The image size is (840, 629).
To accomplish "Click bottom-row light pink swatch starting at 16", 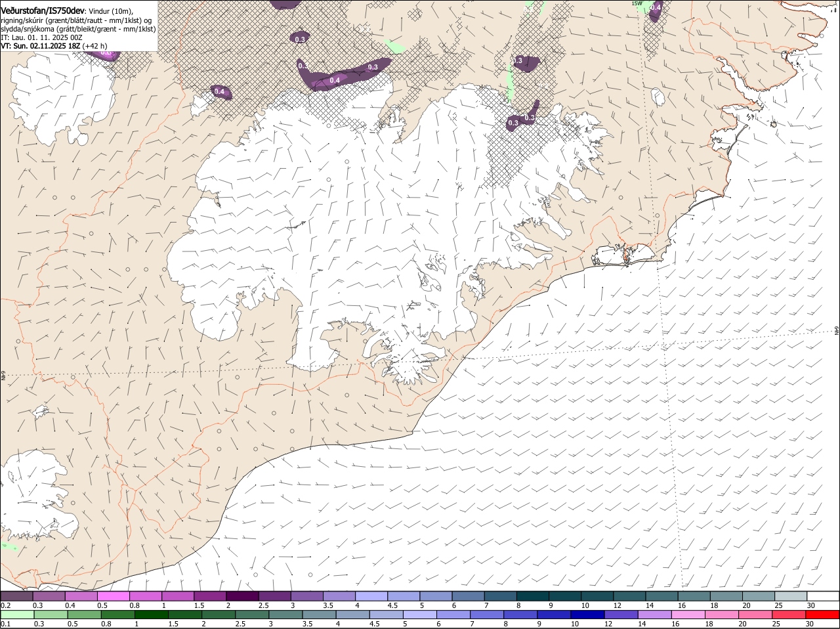I will [688, 615].
